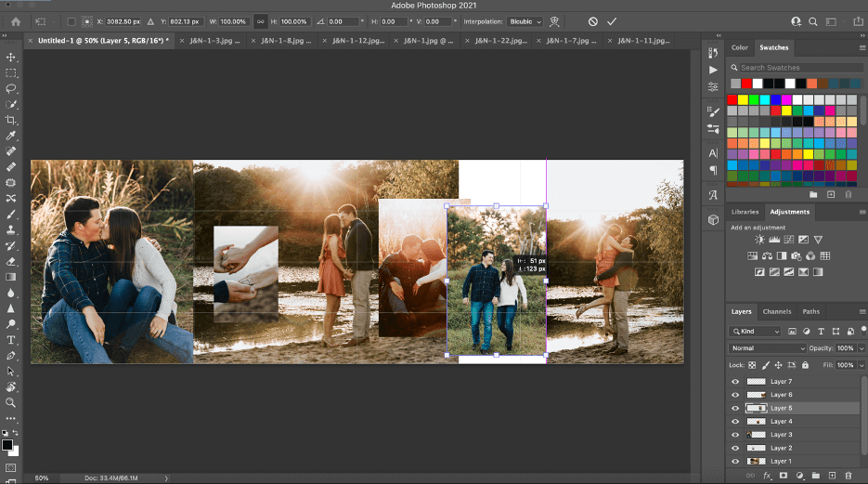Switch to the Color tab

tap(740, 47)
